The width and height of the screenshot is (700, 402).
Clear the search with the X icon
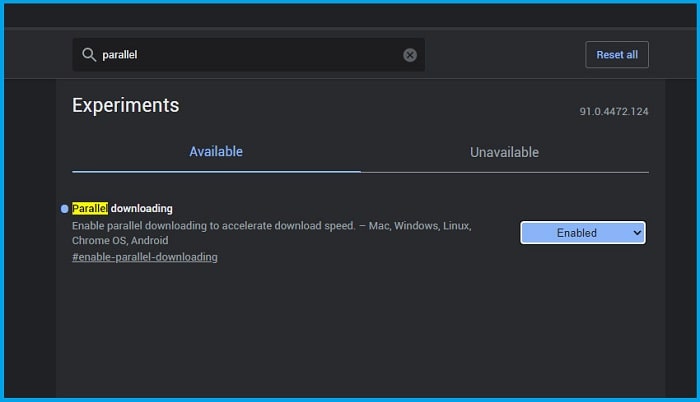pyautogui.click(x=410, y=55)
